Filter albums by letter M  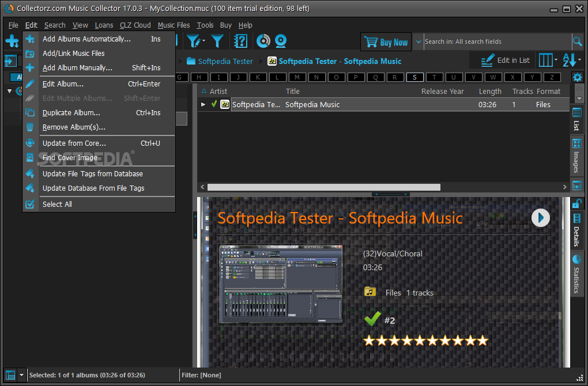[x=297, y=77]
